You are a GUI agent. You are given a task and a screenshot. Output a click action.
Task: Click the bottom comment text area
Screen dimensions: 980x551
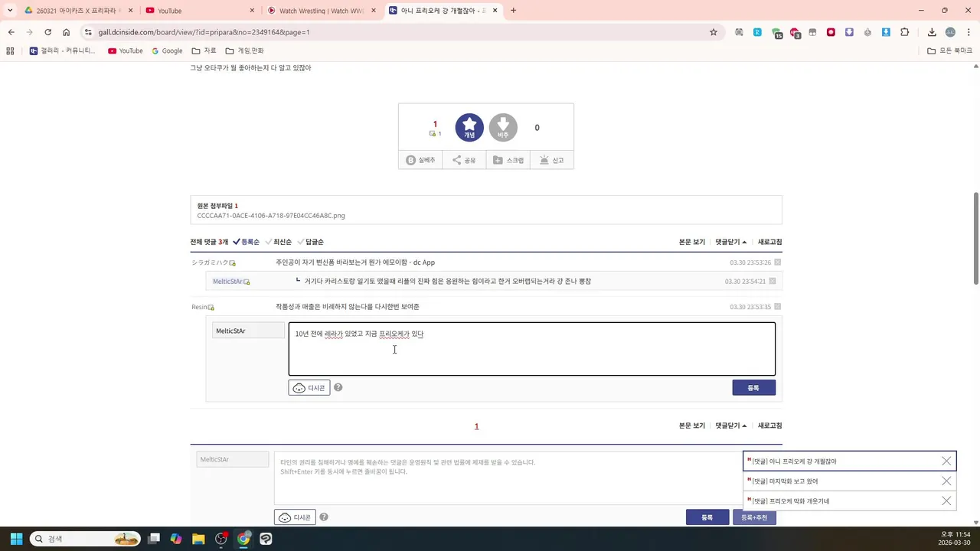(508, 478)
